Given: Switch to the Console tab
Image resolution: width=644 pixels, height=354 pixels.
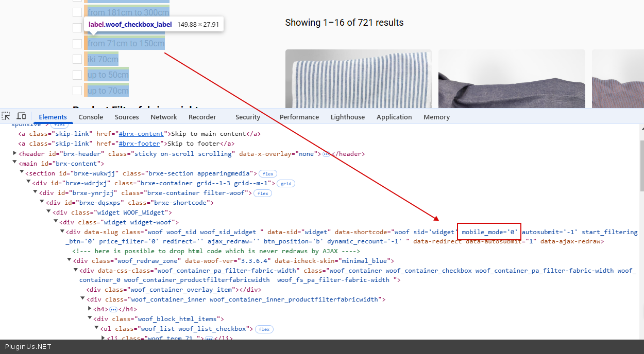Looking at the screenshot, I should (x=91, y=117).
